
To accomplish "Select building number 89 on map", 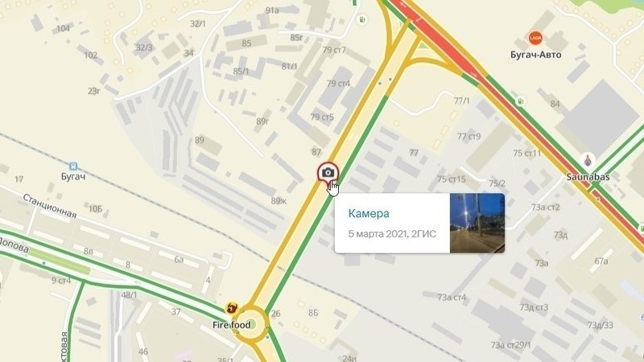I will click(x=199, y=140).
